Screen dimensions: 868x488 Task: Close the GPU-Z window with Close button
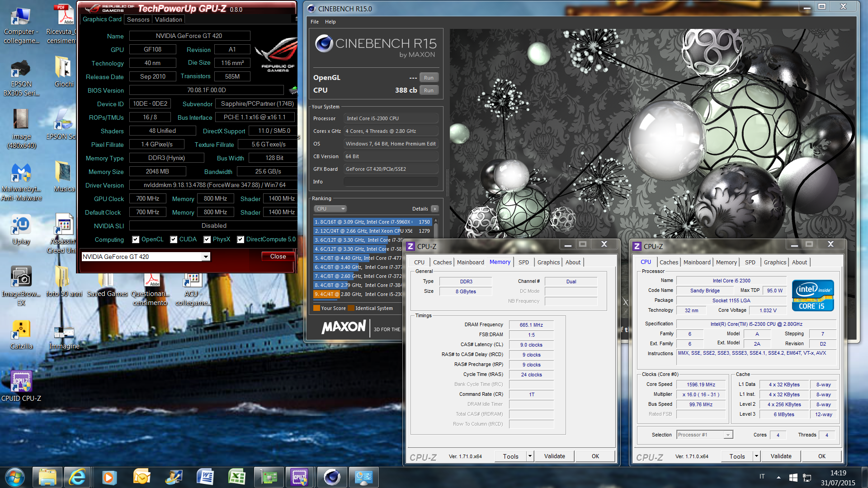(x=278, y=256)
